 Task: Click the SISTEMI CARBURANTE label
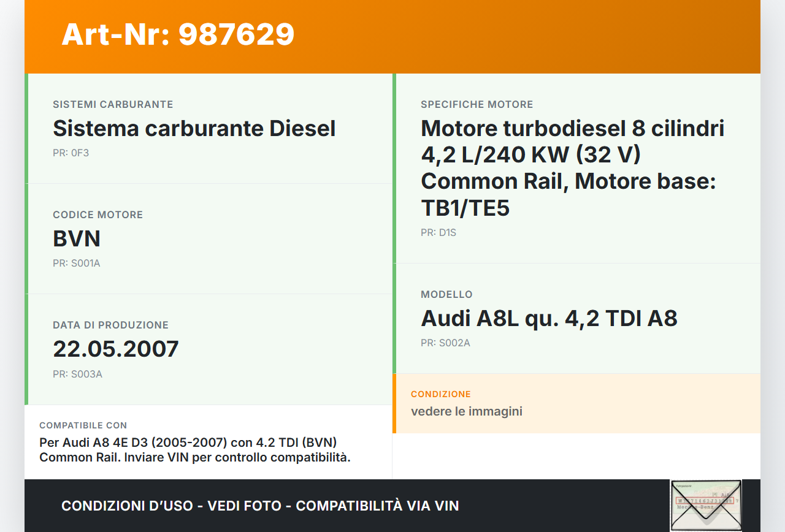pyautogui.click(x=113, y=105)
